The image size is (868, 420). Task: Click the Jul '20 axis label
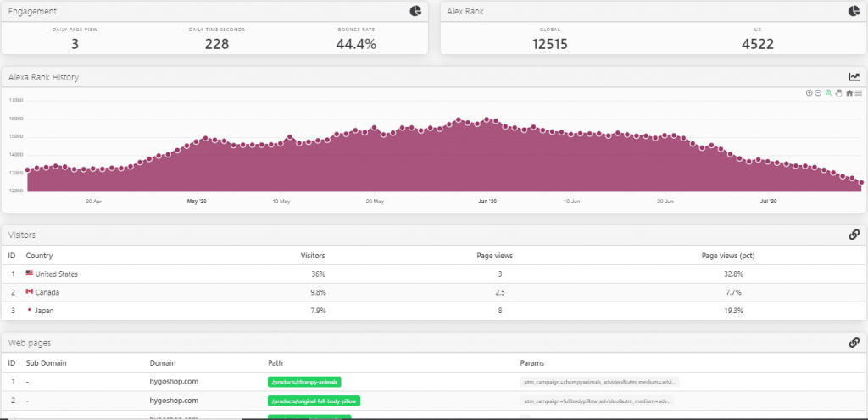(x=768, y=202)
